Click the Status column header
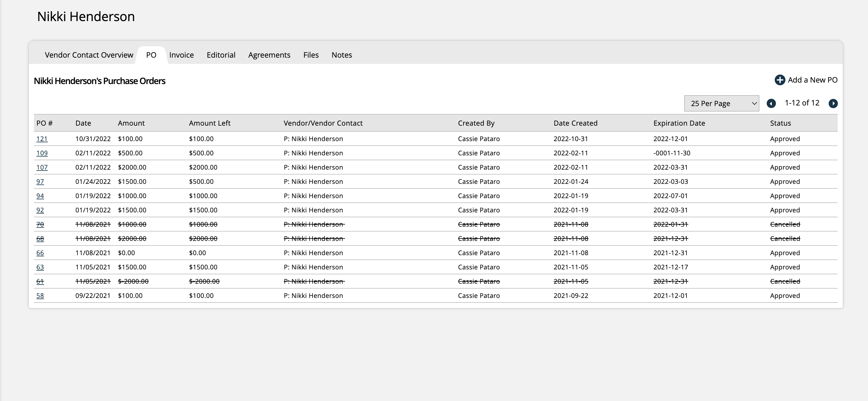 780,123
